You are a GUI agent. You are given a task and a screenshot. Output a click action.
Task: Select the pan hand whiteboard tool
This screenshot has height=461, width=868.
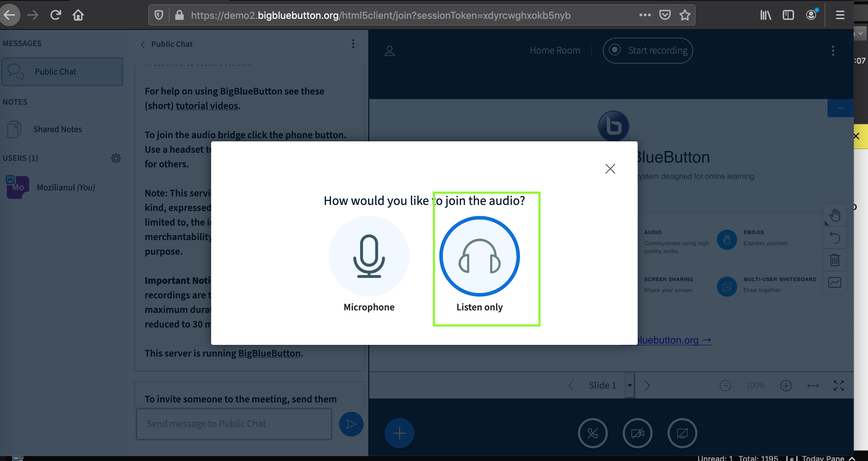pos(835,215)
